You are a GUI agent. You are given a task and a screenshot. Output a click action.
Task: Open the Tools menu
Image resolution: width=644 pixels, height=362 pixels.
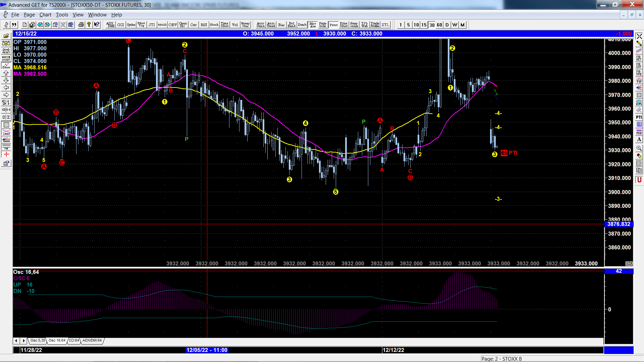(62, 15)
